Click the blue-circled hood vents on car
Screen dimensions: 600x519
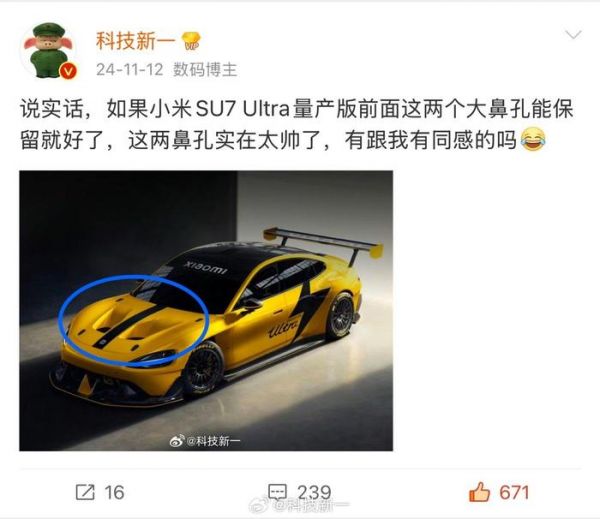point(134,321)
